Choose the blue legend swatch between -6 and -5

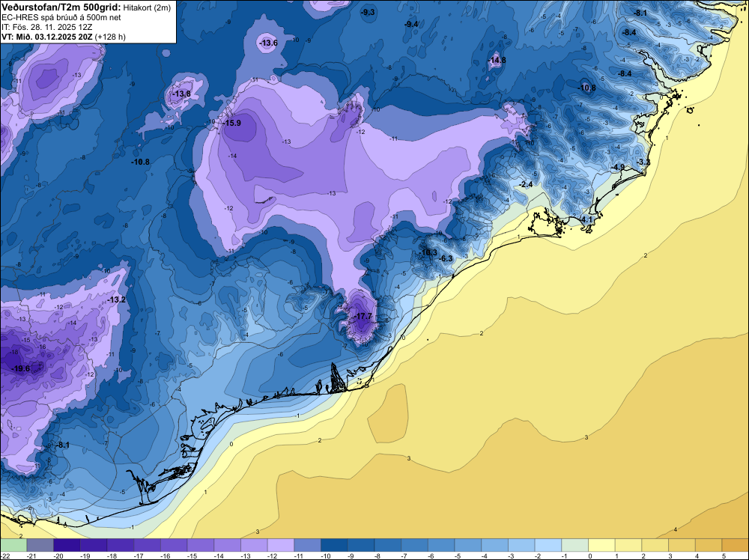[441, 545]
